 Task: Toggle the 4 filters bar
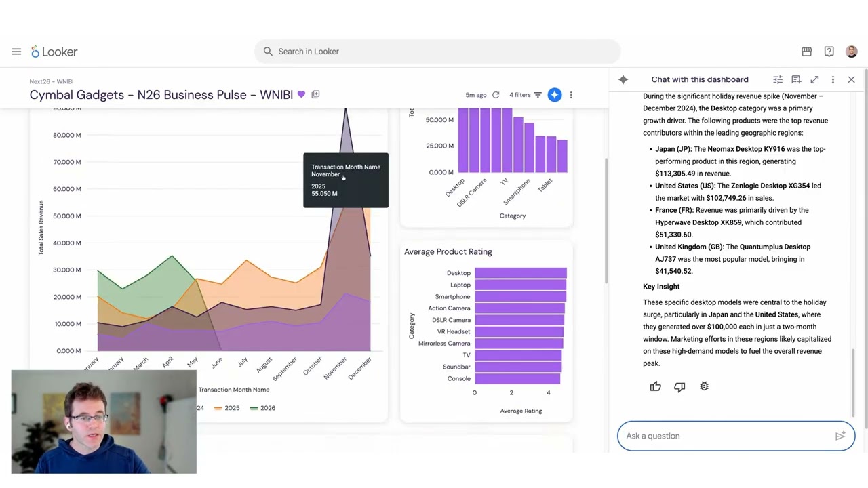tap(526, 95)
